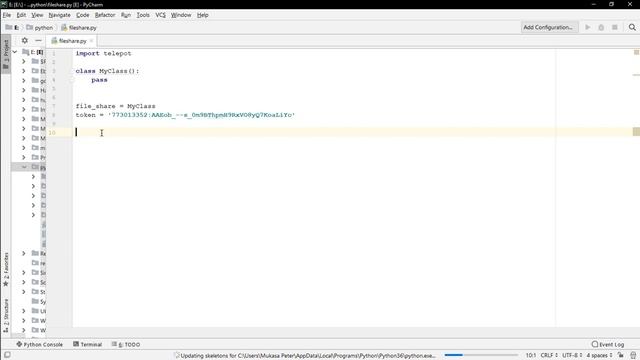Open the Tools menu
This screenshot has height=360, width=640.
[x=143, y=15]
